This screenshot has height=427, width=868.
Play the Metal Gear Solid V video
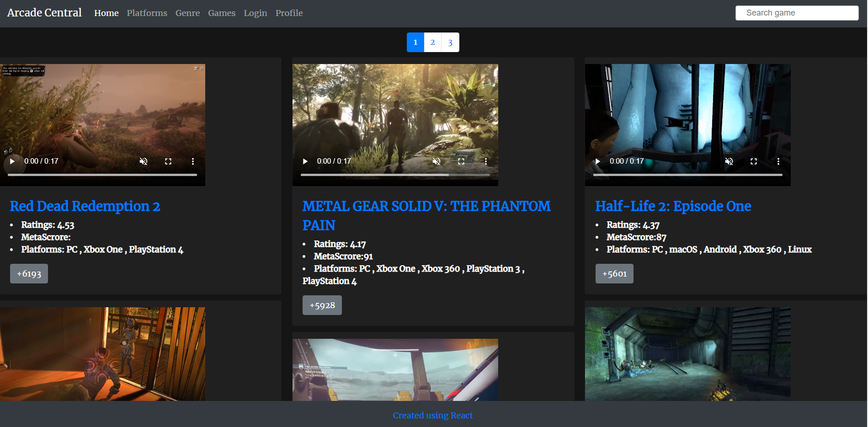pyautogui.click(x=305, y=161)
